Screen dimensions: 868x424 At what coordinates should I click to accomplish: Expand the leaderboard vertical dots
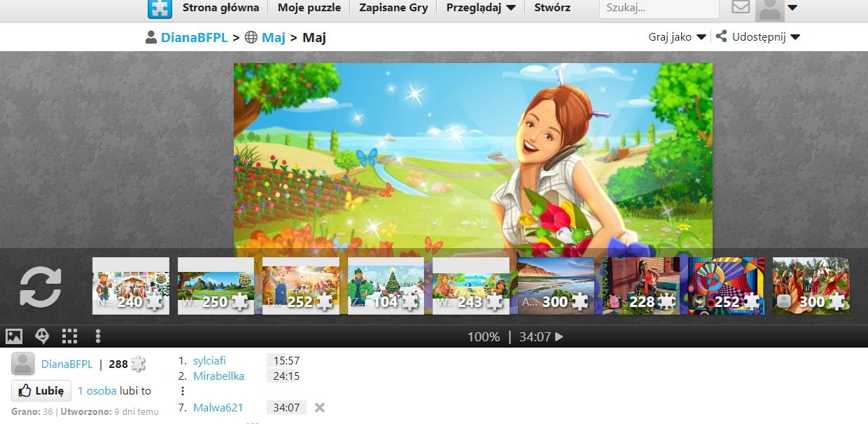point(183,391)
